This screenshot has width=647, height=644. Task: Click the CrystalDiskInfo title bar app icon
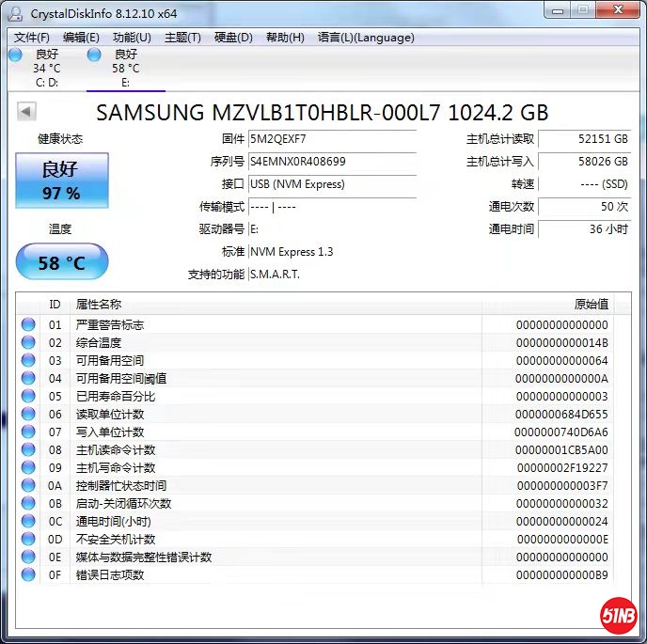coord(14,13)
